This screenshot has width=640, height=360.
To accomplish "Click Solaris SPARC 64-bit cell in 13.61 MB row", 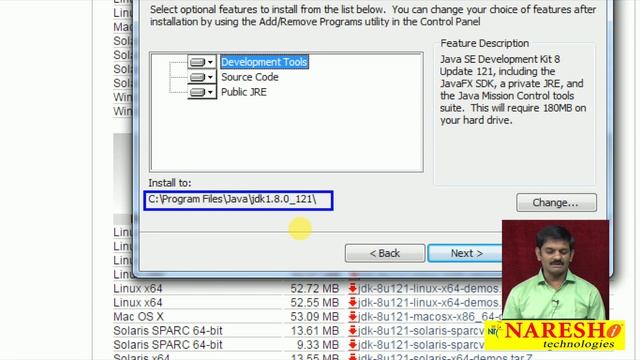I will click(x=168, y=331).
